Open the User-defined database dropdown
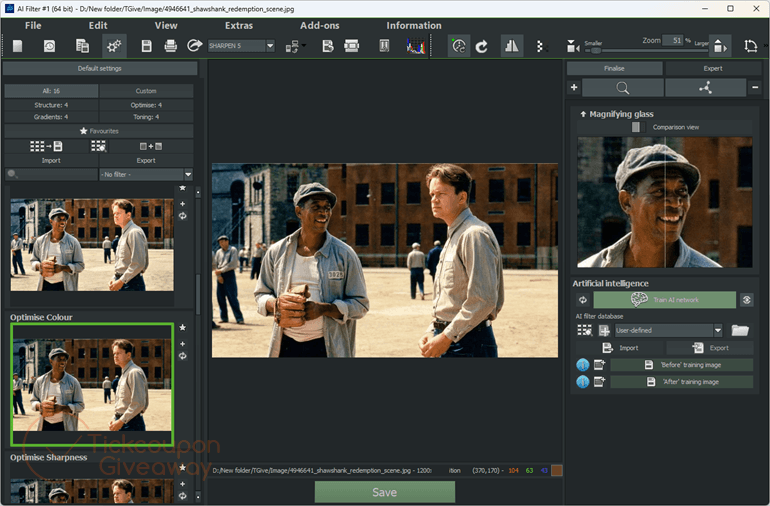Screen dimensions: 770x506 (x=718, y=330)
